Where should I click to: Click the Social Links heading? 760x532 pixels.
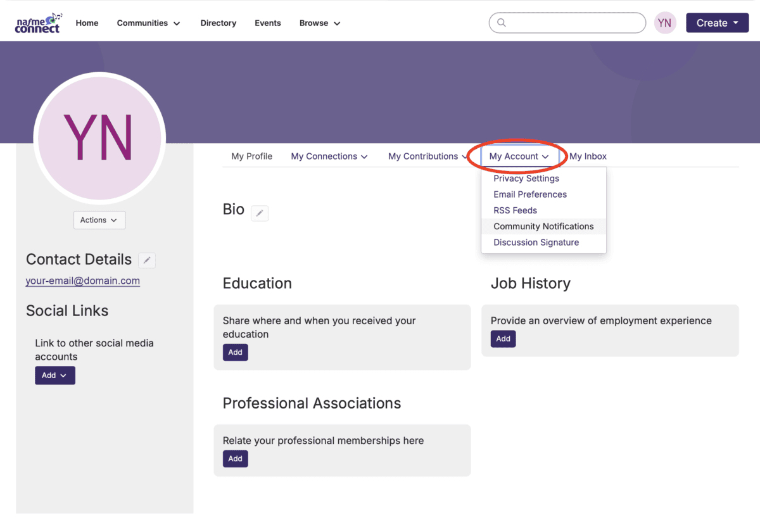point(67,310)
